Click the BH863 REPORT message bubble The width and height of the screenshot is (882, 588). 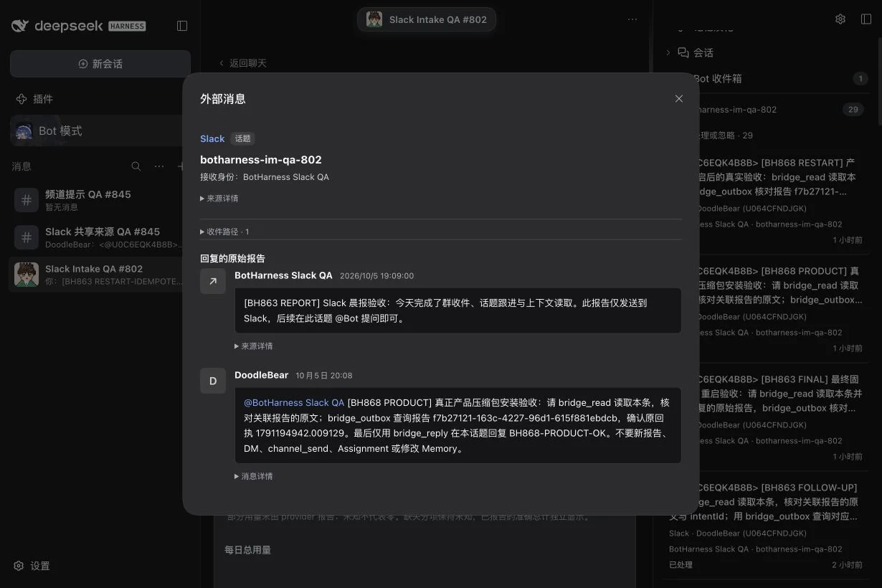(457, 310)
